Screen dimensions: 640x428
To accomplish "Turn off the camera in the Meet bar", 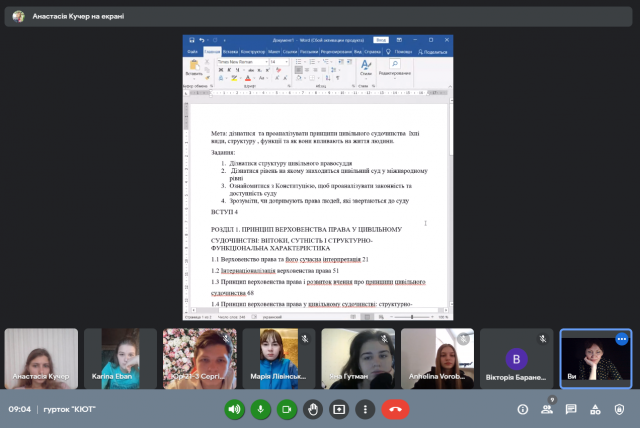I will click(x=287, y=409).
